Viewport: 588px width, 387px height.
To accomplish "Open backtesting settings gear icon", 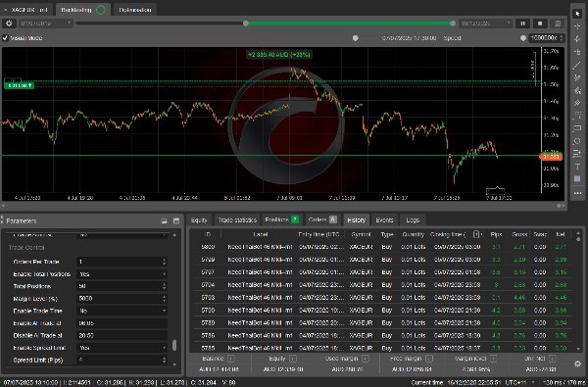I will pyautogui.click(x=9, y=24).
